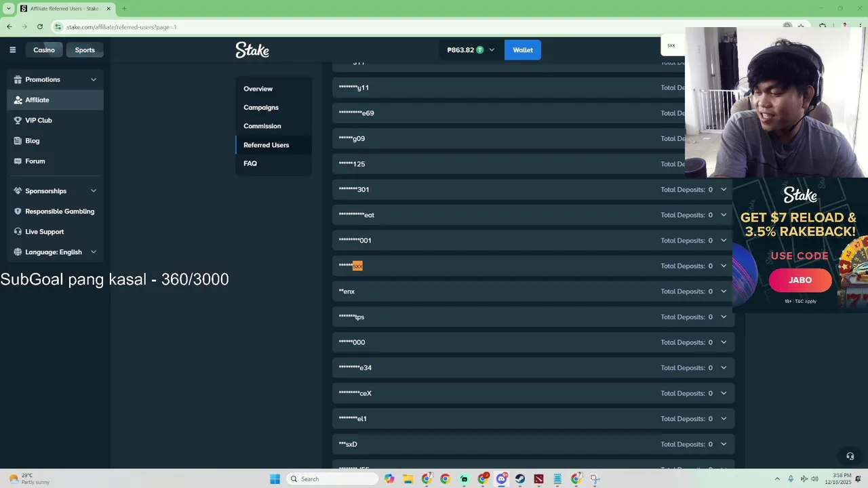Open the Affiliate section in sidebar
Viewport: 868px width, 488px height.
point(55,100)
